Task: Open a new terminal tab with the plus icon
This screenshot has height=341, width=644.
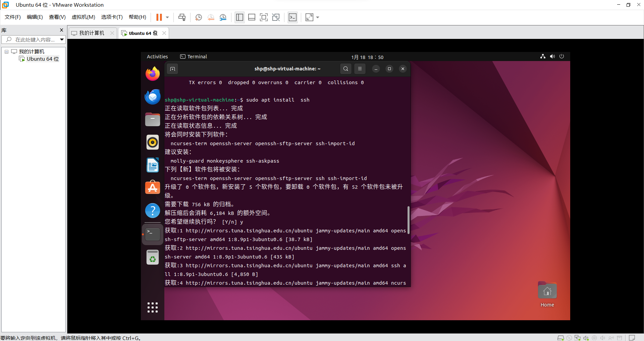Action: (x=172, y=69)
